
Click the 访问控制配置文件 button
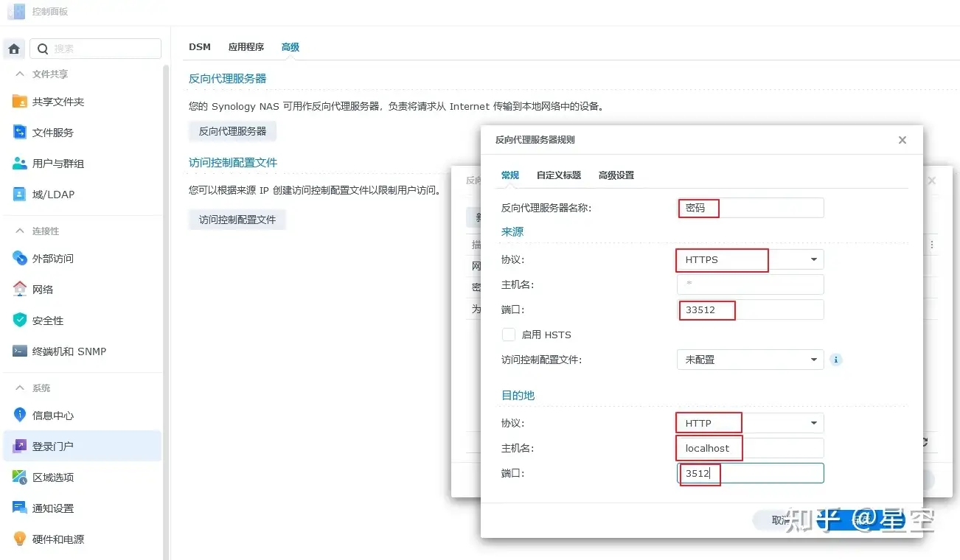pos(237,220)
